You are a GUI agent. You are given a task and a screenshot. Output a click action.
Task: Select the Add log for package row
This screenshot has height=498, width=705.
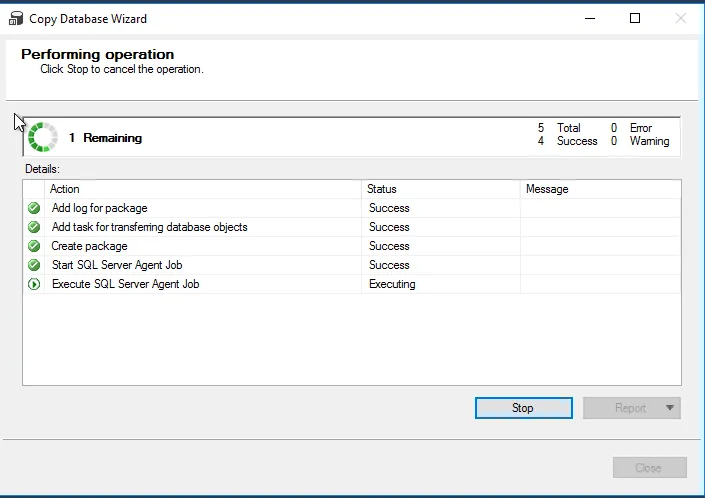coord(99,208)
